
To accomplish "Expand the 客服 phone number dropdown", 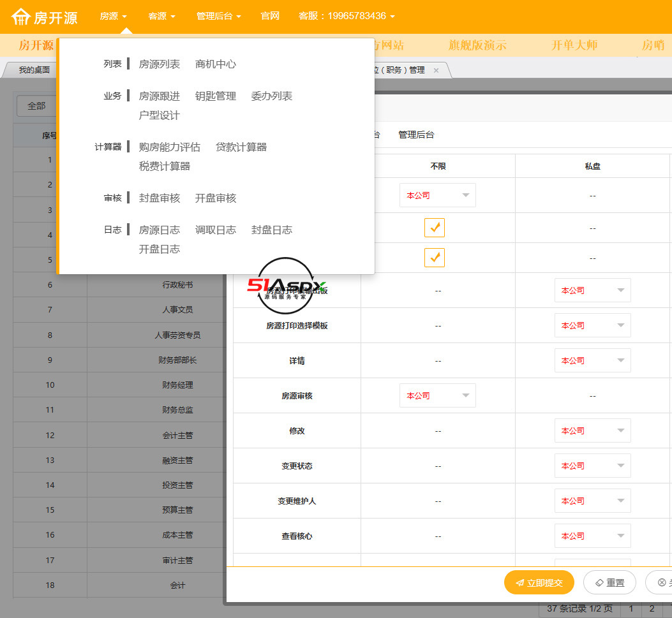I will (x=347, y=17).
